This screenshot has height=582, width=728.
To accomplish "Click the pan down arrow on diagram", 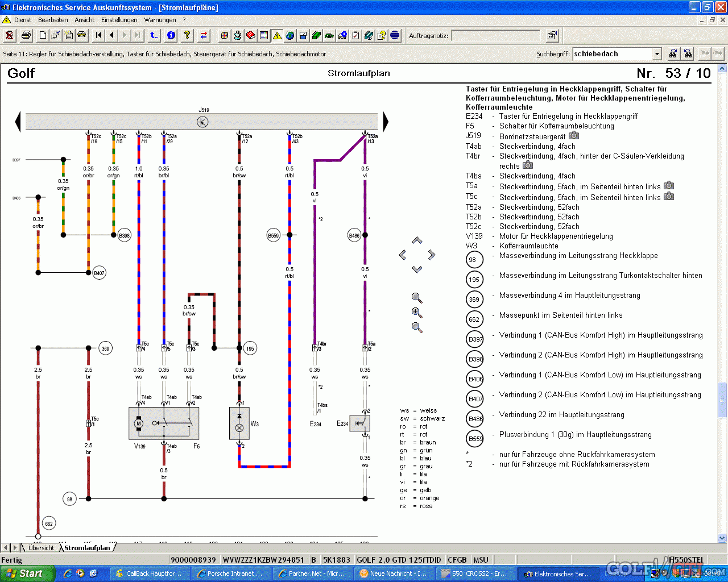I will 417,269.
